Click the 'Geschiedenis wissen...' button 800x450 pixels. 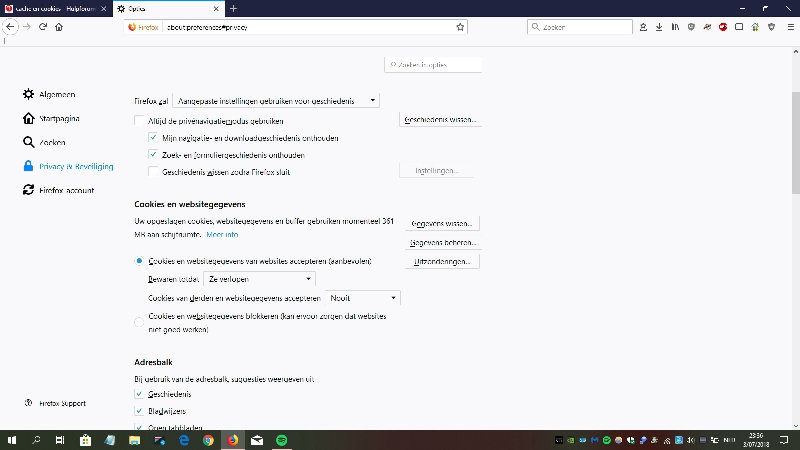click(x=440, y=120)
